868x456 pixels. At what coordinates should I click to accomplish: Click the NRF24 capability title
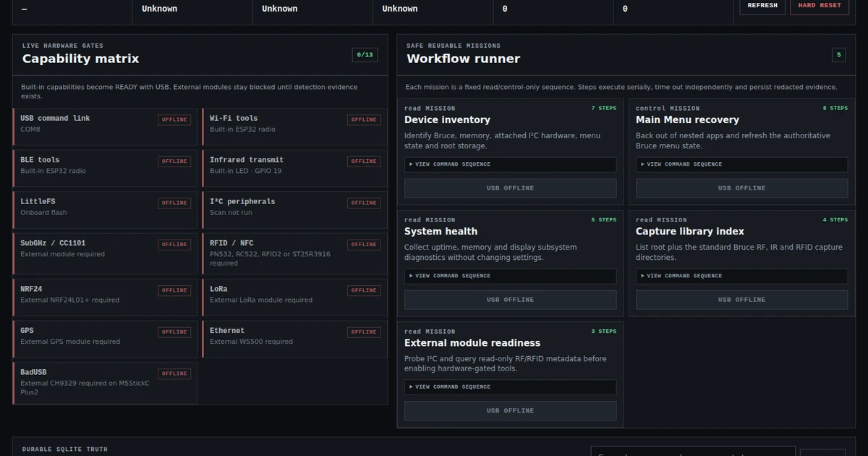pyautogui.click(x=31, y=289)
